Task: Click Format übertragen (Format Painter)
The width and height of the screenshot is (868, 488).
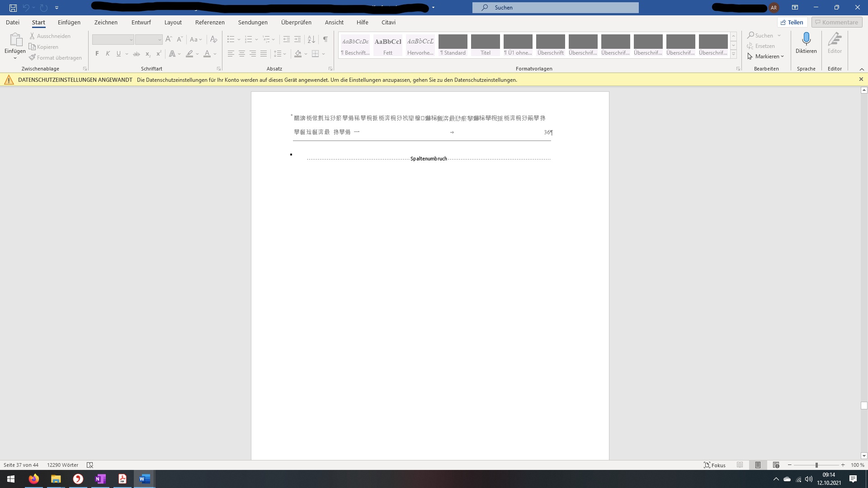Action: click(56, 57)
